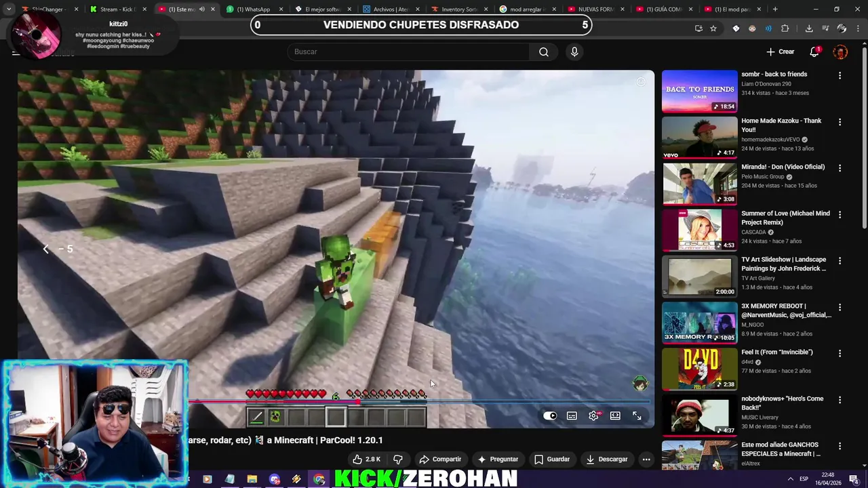Screen dimensions: 868x488
Task: Click the Guardar save button
Action: coord(552,460)
